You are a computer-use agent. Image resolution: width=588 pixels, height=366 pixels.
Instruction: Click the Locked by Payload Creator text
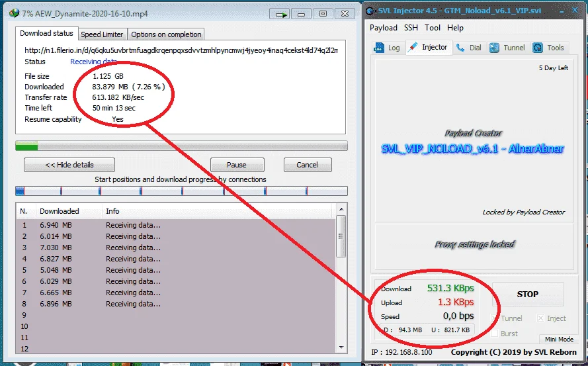[x=523, y=212]
